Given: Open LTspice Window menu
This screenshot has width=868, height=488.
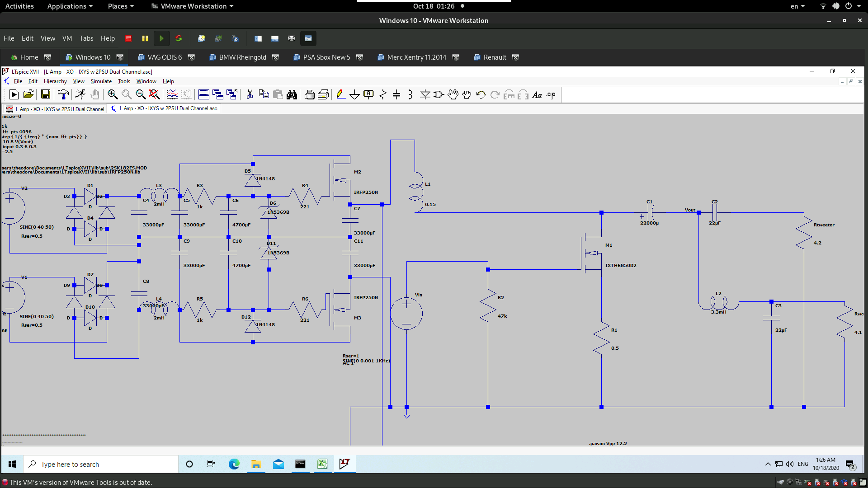Looking at the screenshot, I should point(146,81).
